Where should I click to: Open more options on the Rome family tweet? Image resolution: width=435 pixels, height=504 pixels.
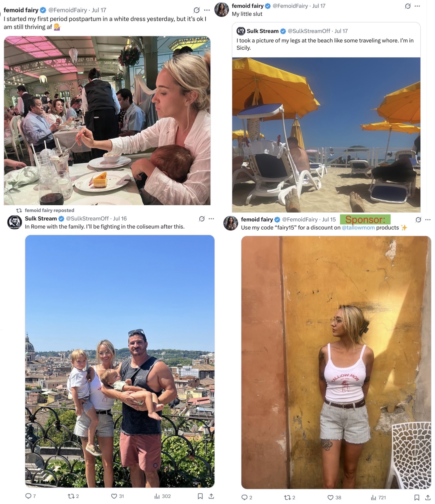pyautogui.click(x=211, y=219)
